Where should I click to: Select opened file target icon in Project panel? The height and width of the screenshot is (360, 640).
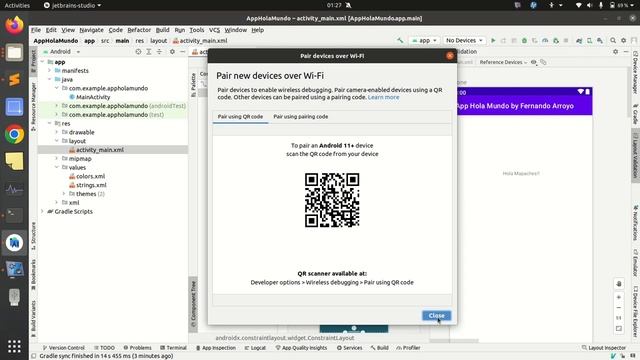coord(138,52)
